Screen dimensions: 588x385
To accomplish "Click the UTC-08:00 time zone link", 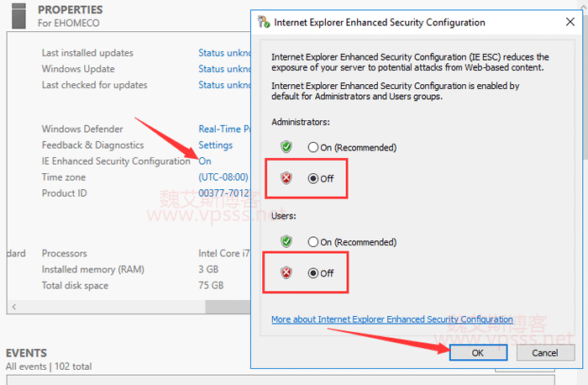I will [223, 177].
